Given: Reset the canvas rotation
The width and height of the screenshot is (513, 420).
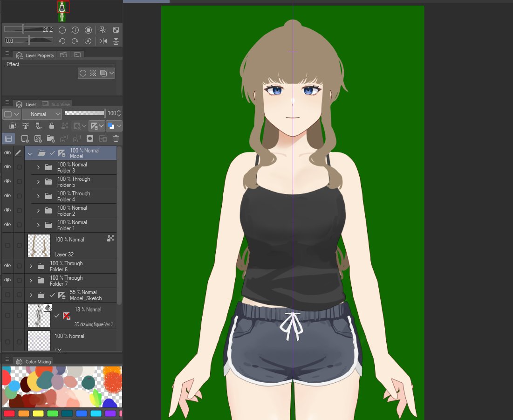Looking at the screenshot, I should click(89, 41).
